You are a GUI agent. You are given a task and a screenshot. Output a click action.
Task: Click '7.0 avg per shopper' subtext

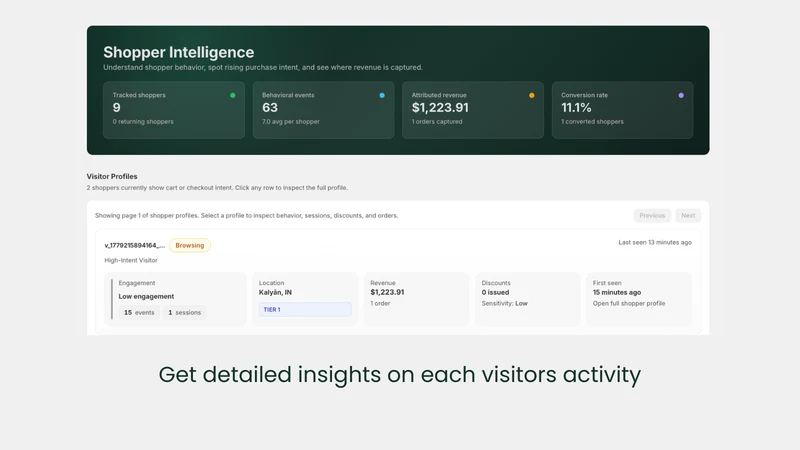click(291, 121)
